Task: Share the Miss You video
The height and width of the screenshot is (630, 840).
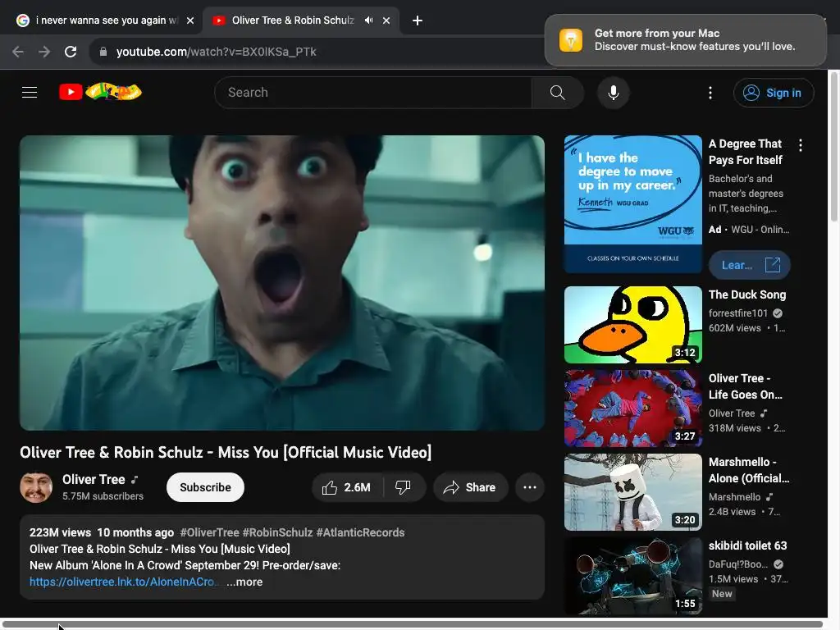Action: 470,487
